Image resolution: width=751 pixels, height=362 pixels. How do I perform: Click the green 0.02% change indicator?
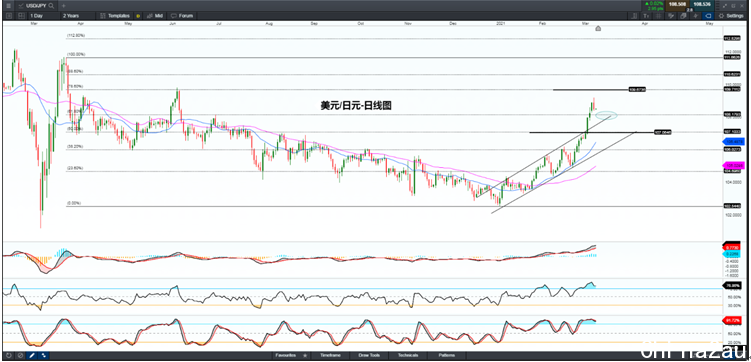click(x=654, y=3)
